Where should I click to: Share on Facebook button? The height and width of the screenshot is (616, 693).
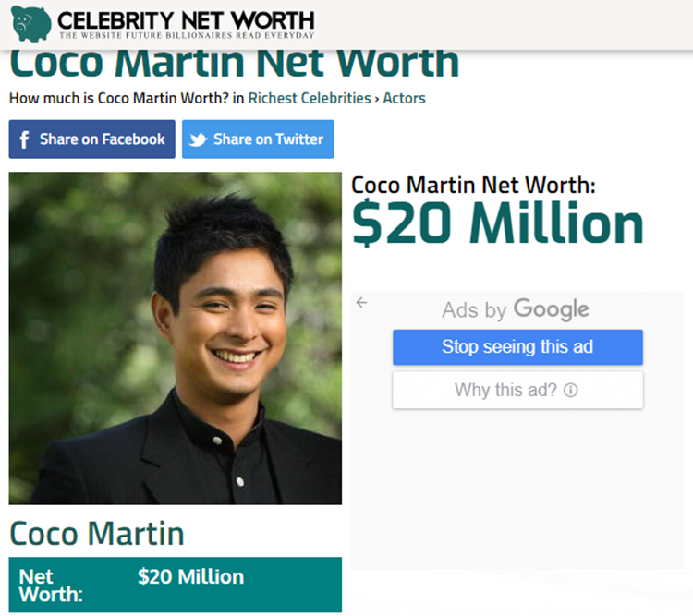91,139
